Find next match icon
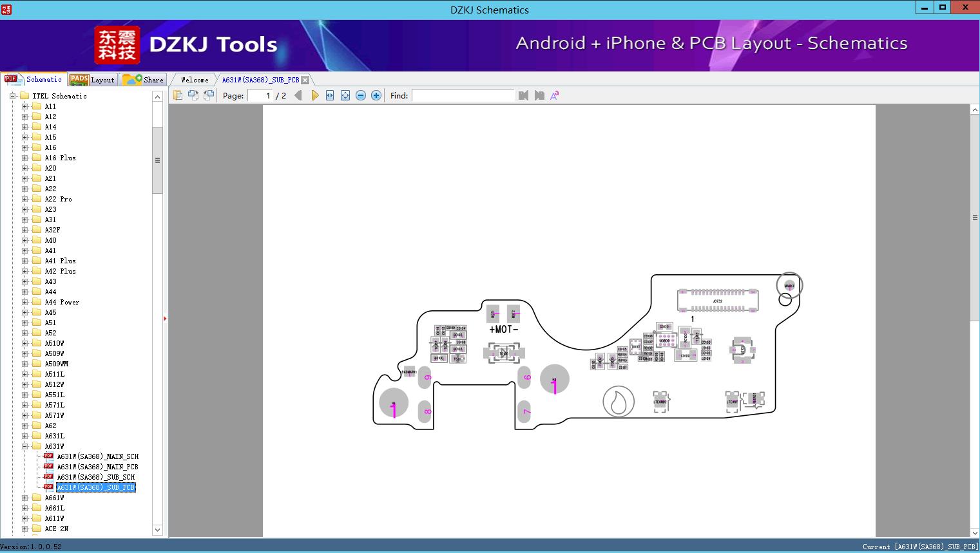The image size is (980, 553). 539,95
